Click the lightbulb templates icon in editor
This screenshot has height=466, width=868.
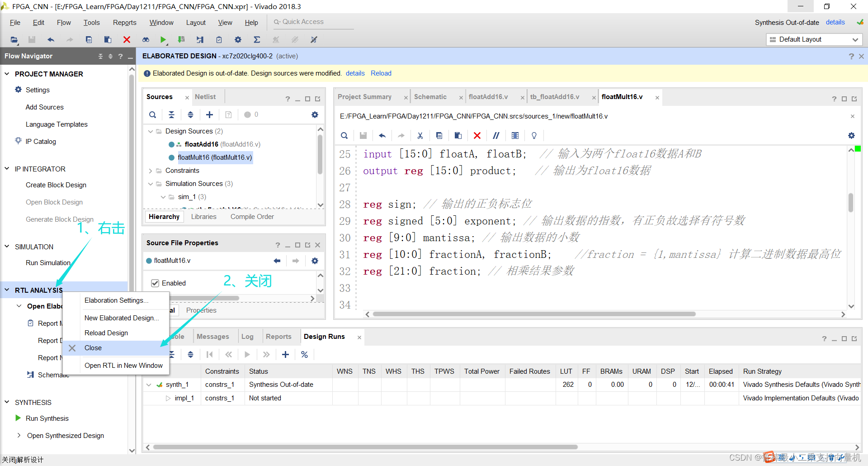tap(534, 136)
